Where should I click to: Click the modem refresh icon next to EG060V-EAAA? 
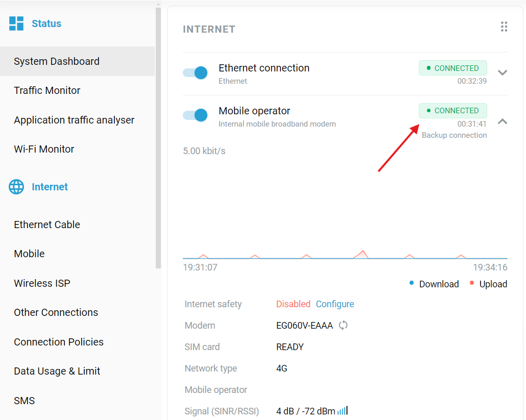click(x=343, y=325)
